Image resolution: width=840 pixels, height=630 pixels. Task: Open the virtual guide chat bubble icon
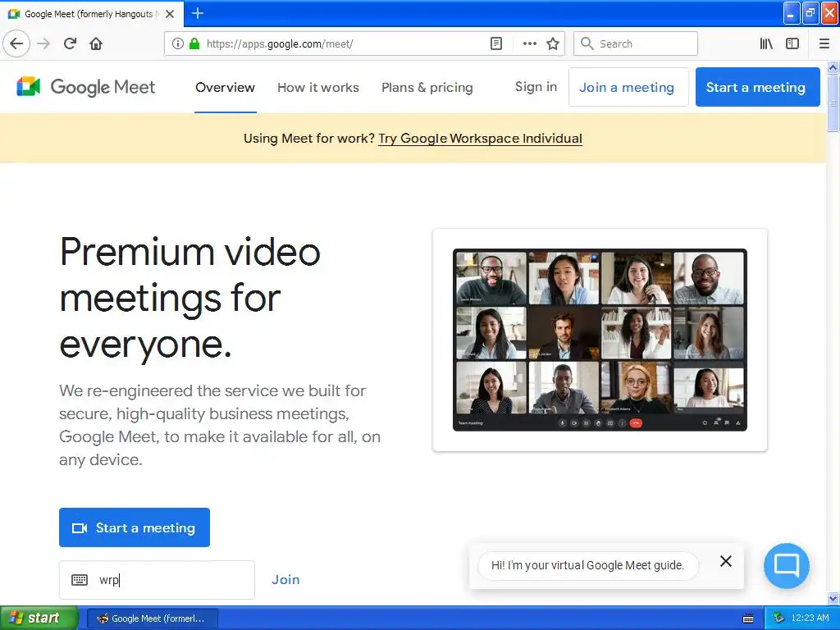[787, 566]
